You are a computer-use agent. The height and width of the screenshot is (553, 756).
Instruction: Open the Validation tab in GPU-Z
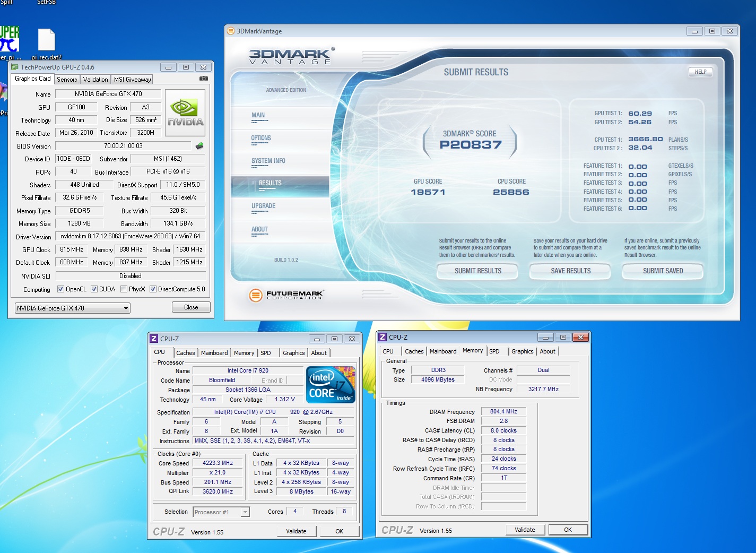(95, 79)
